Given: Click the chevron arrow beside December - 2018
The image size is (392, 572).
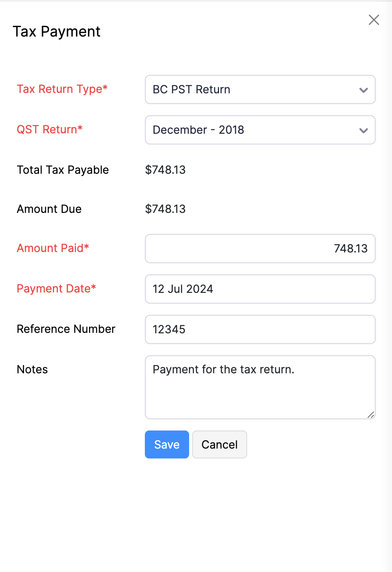Looking at the screenshot, I should [364, 130].
